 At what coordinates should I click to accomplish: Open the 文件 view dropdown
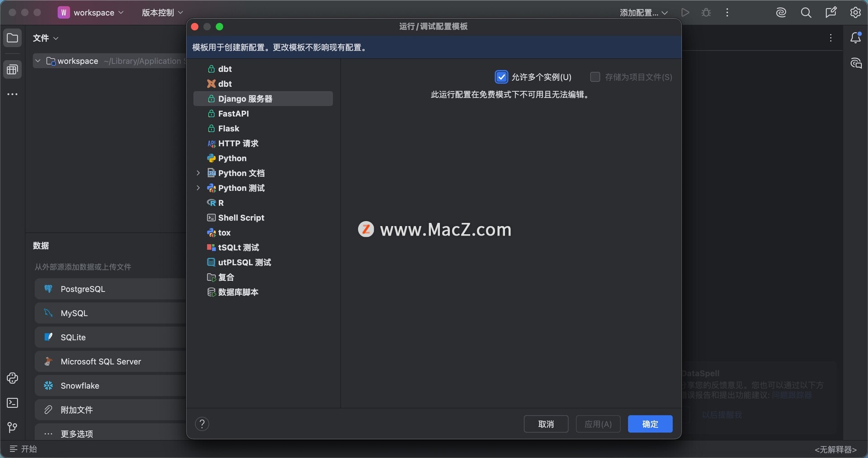pos(46,38)
